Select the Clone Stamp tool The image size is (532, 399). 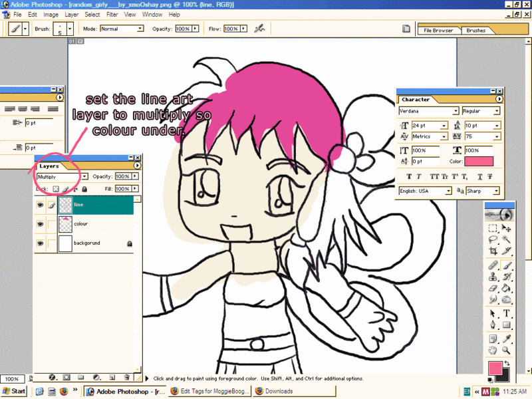(493, 277)
